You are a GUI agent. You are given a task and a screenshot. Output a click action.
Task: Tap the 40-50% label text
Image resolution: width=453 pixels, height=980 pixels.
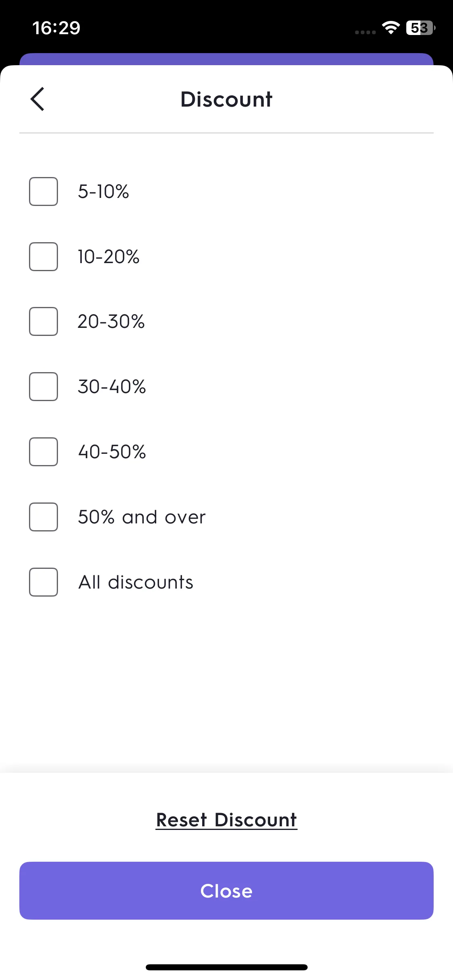coord(112,452)
